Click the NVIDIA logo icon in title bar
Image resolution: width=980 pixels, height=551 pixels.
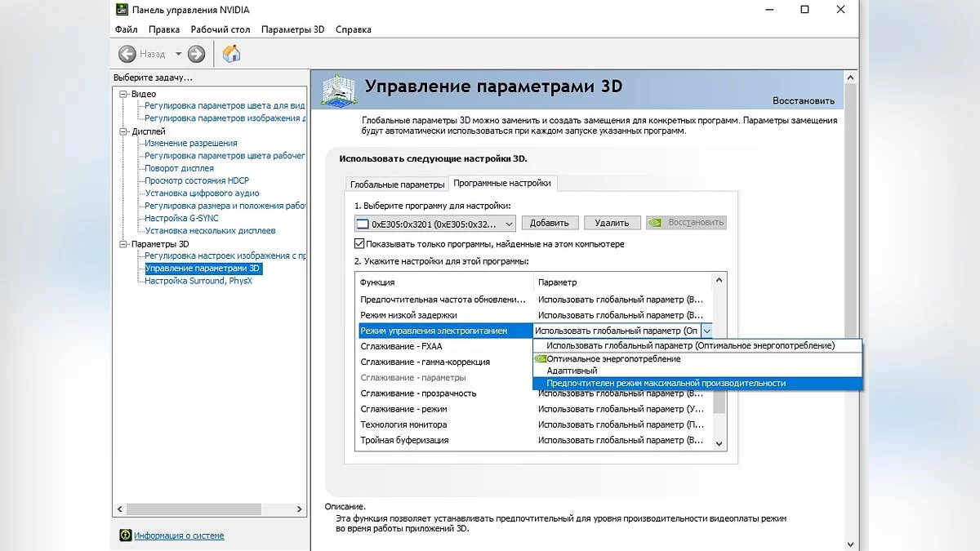pyautogui.click(x=121, y=10)
